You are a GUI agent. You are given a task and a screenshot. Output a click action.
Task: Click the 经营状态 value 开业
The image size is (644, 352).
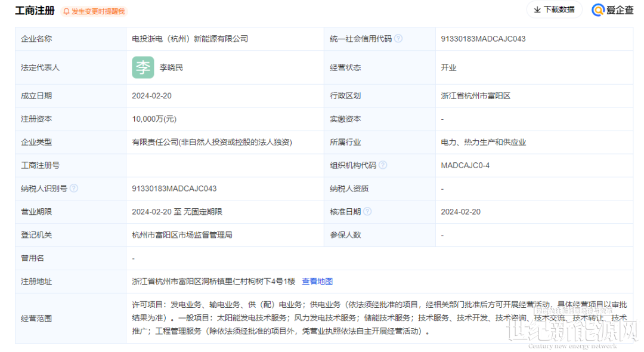point(448,67)
